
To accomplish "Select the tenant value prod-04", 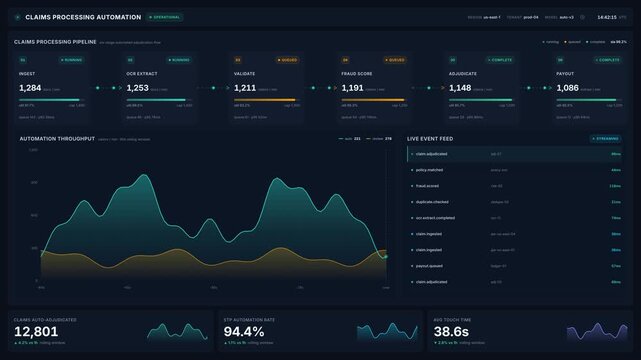I will (531, 18).
